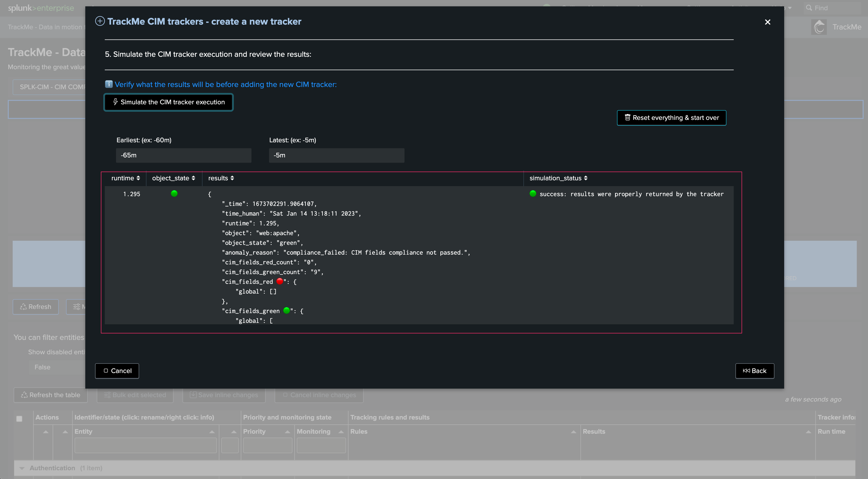Edit the Earliest time field showing -65m
868x479 pixels.
(x=184, y=155)
